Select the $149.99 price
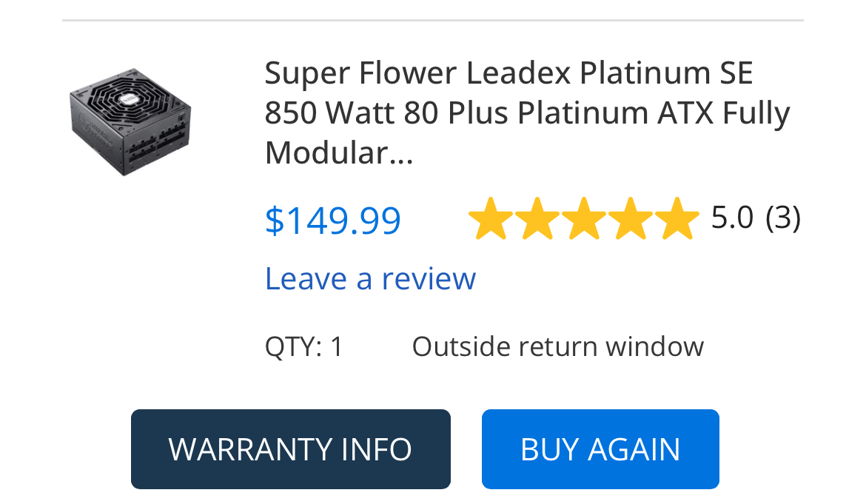 pyautogui.click(x=332, y=220)
